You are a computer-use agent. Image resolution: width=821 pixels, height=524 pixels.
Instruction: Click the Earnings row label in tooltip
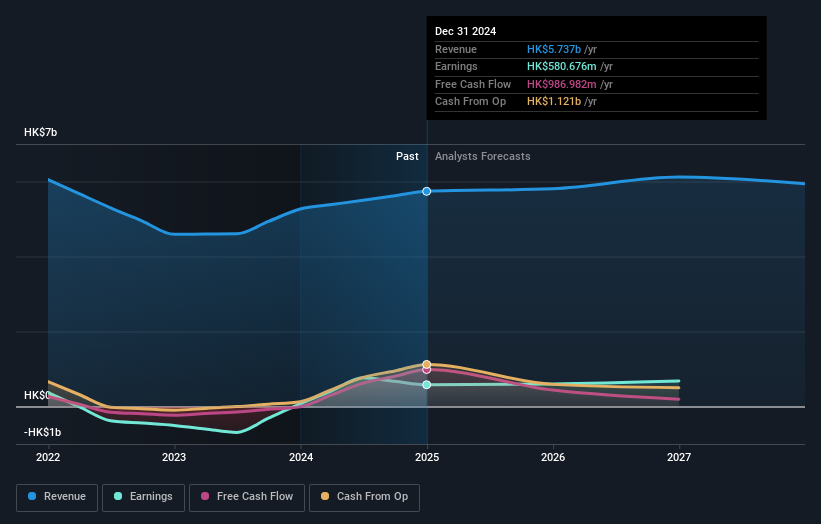pos(456,66)
